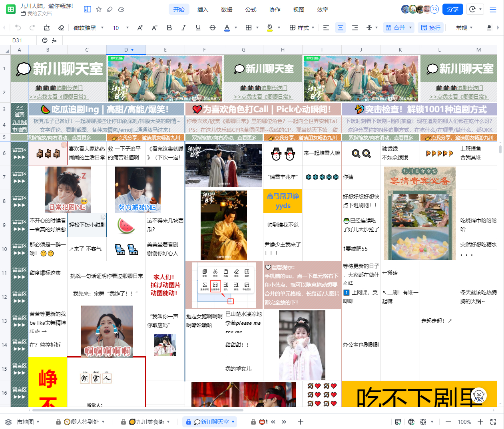
Task: Apply the yellow fill color
Action: coord(270,28)
